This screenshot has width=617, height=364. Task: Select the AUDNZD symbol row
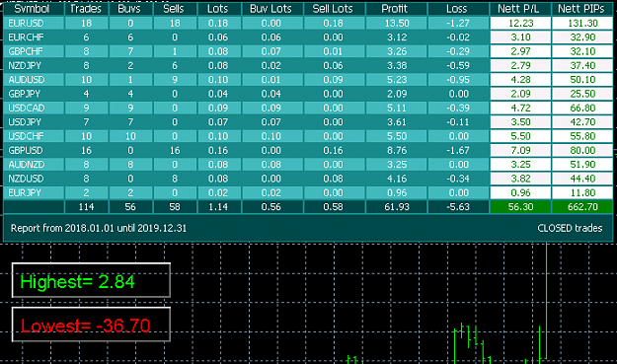308,165
